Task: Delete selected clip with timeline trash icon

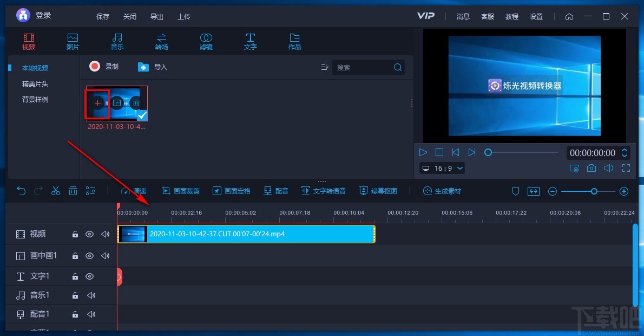Action: pyautogui.click(x=73, y=191)
